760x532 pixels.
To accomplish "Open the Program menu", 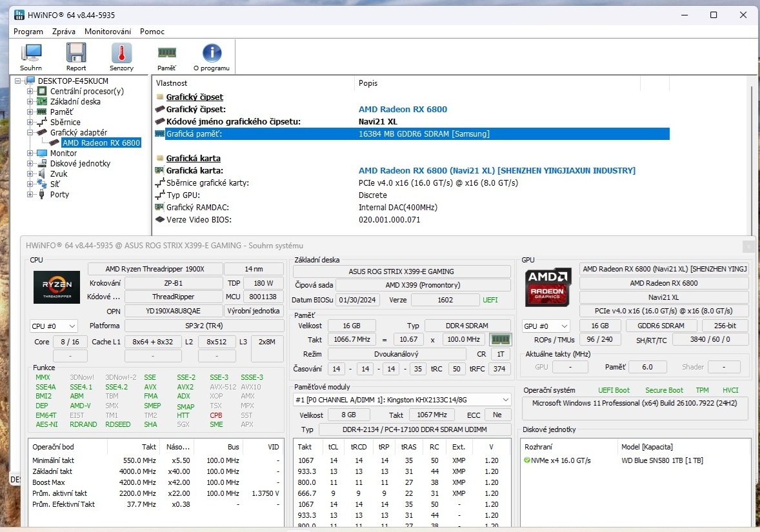I will (x=28, y=31).
